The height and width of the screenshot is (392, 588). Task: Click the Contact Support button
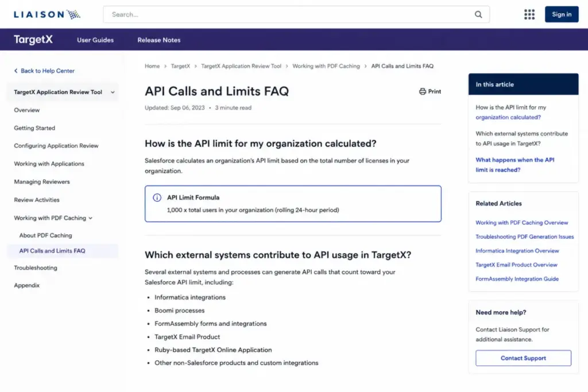click(523, 358)
